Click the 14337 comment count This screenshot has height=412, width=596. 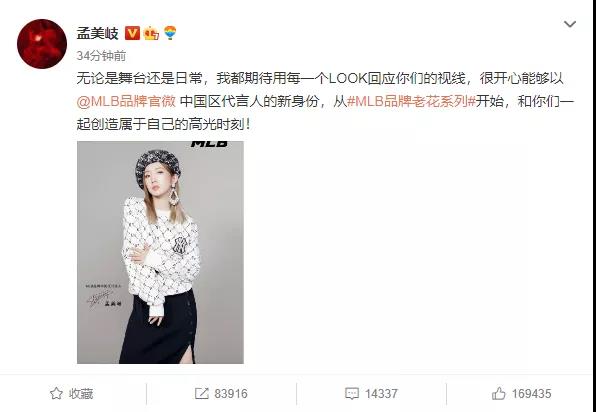[381, 394]
